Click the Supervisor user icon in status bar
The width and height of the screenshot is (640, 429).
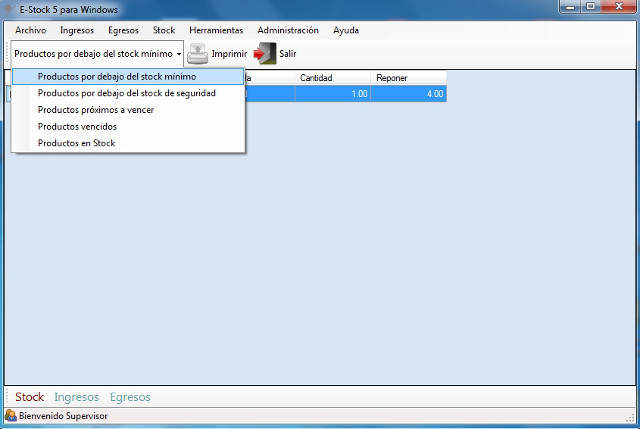point(11,416)
